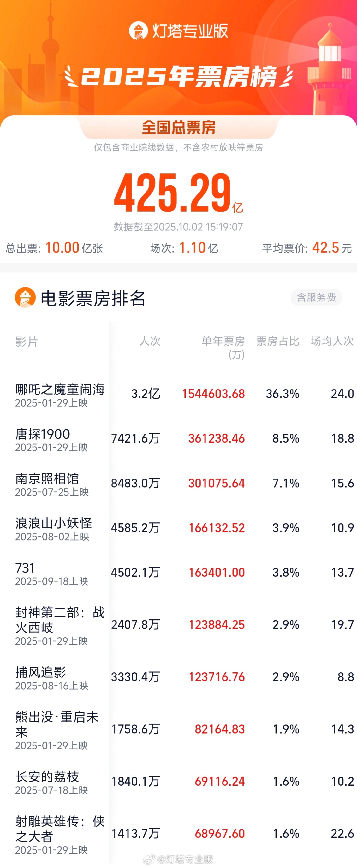The image size is (357, 868).
Task: Open the 唐探1900 movie entry
Action: (x=42, y=434)
